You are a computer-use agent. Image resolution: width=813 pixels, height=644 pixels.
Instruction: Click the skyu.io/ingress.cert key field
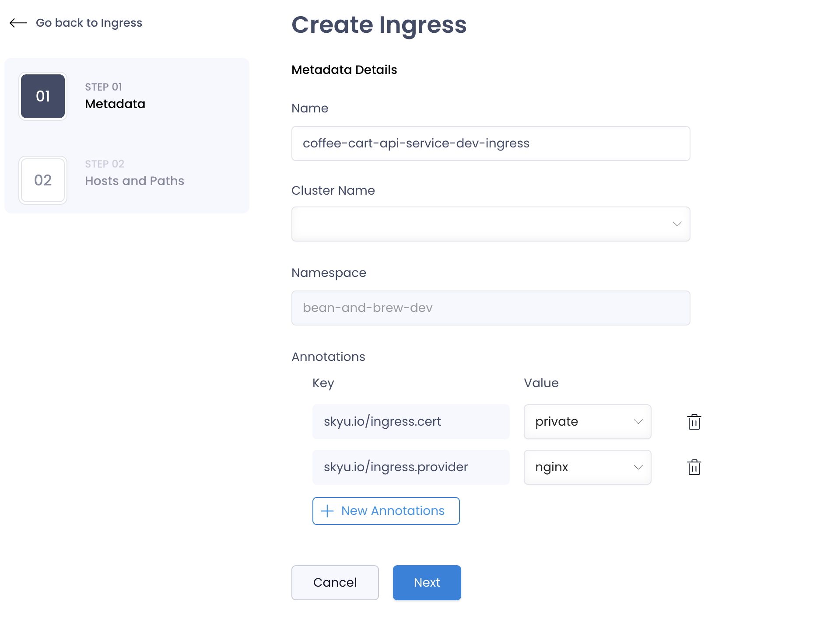[411, 422]
